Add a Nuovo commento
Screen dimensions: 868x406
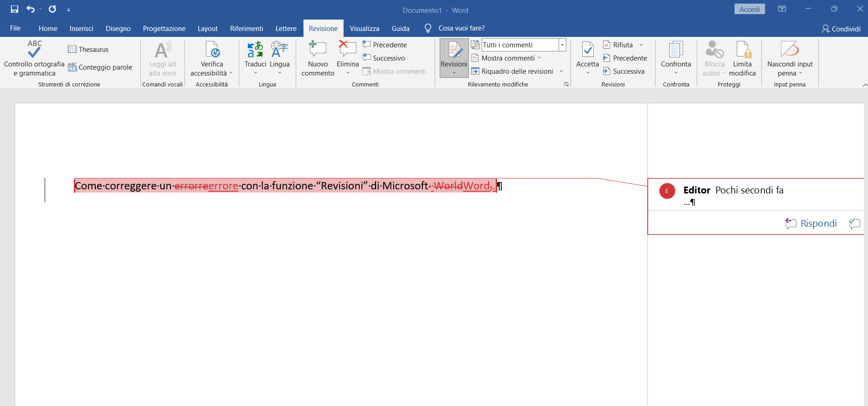click(x=318, y=59)
